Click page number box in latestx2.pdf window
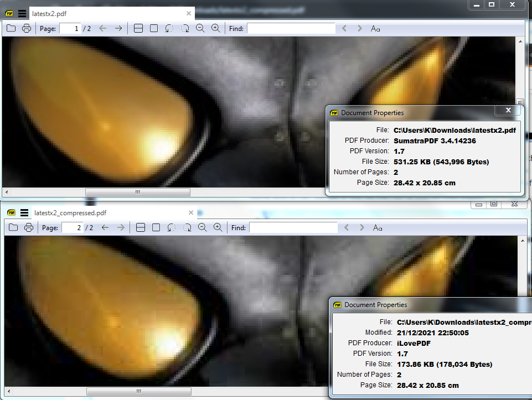This screenshot has height=400, width=532. [x=70, y=28]
